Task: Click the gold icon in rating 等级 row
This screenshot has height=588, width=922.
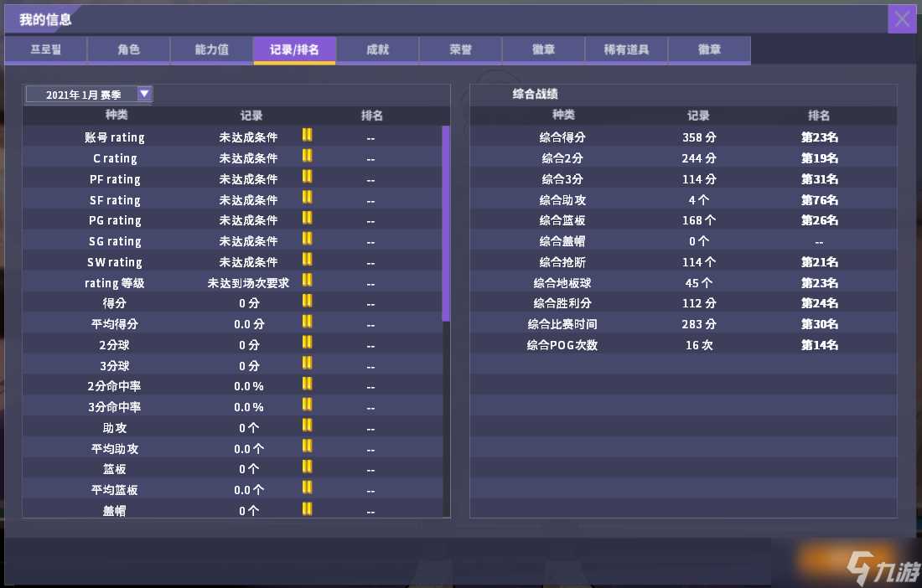Action: 307,281
